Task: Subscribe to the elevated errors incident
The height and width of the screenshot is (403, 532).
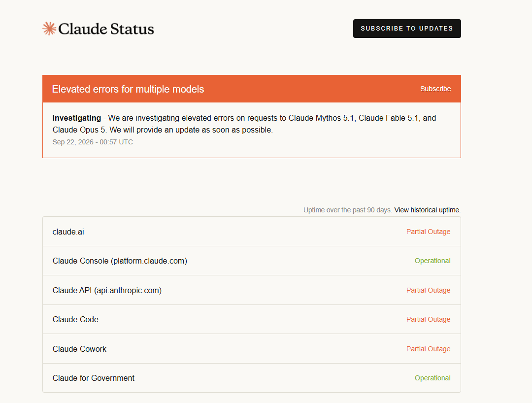Action: pos(435,89)
